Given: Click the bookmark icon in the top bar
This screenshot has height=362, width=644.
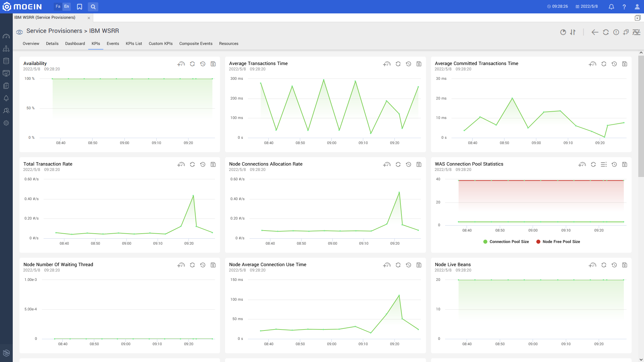Looking at the screenshot, I should pos(79,7).
